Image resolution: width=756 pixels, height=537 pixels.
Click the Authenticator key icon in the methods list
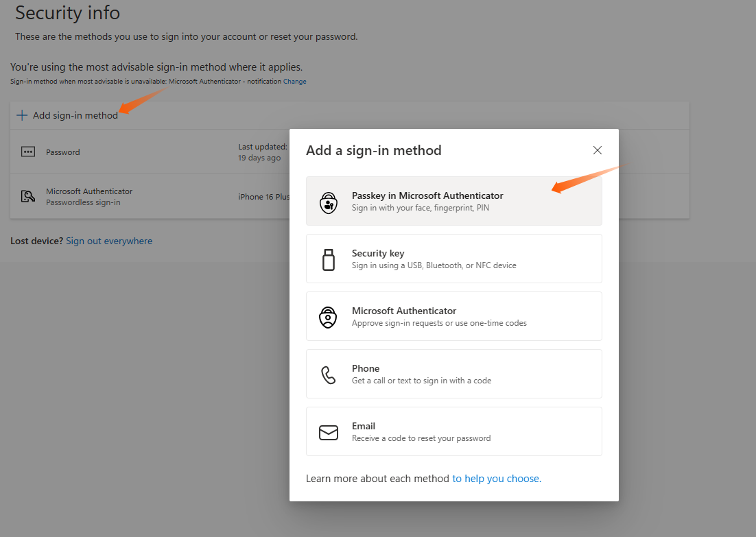click(x=28, y=197)
